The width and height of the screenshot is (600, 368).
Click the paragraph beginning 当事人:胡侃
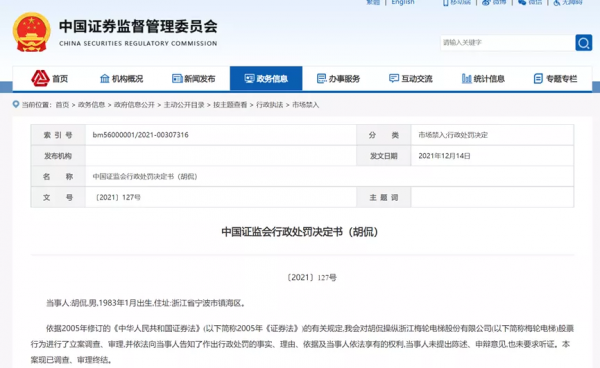coord(146,303)
